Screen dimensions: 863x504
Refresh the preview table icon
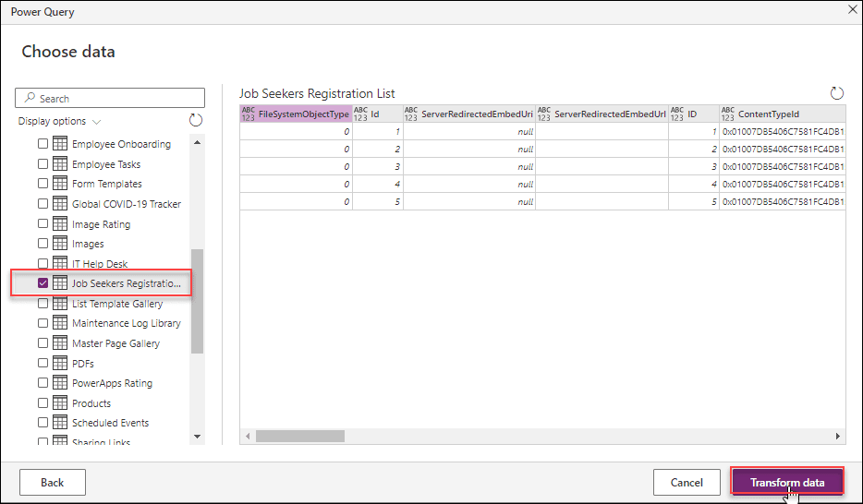tap(836, 93)
